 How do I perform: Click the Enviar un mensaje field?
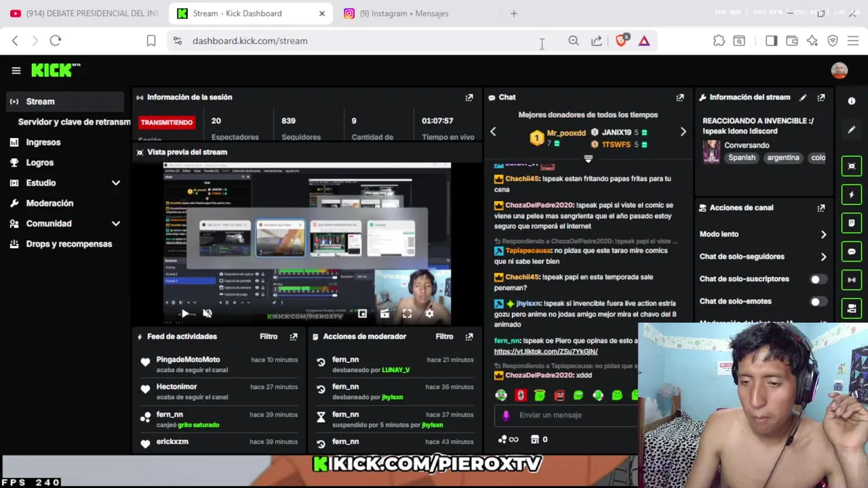566,415
